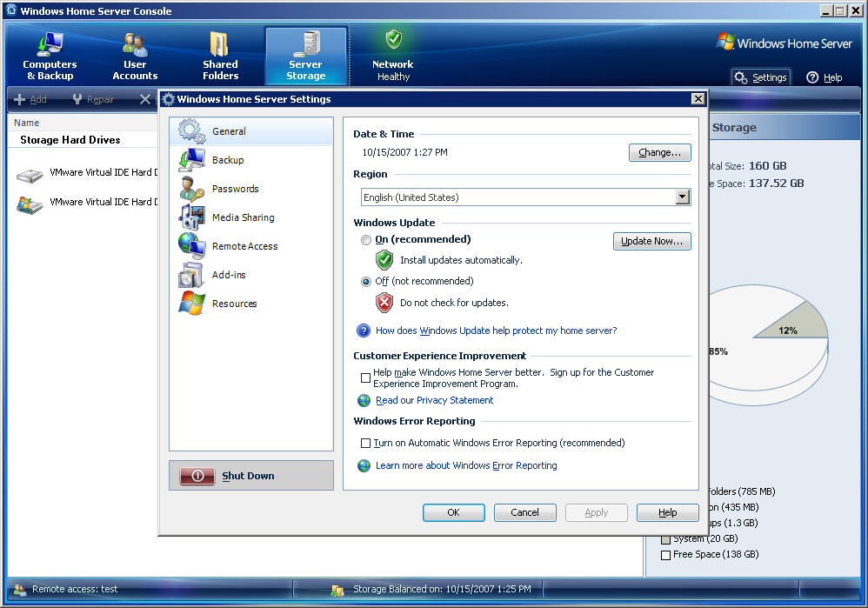The height and width of the screenshot is (608, 868).
Task: Open User Accounts tab icon
Action: [x=135, y=44]
